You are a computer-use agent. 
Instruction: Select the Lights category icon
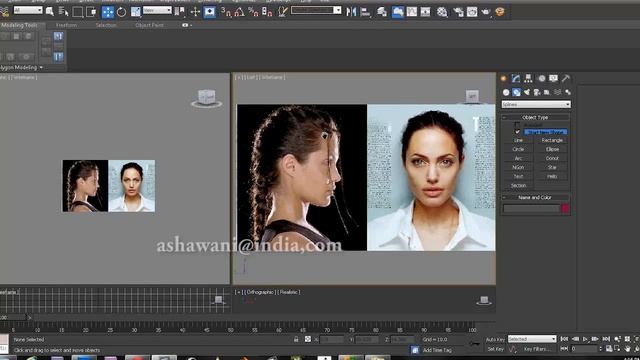(x=527, y=92)
